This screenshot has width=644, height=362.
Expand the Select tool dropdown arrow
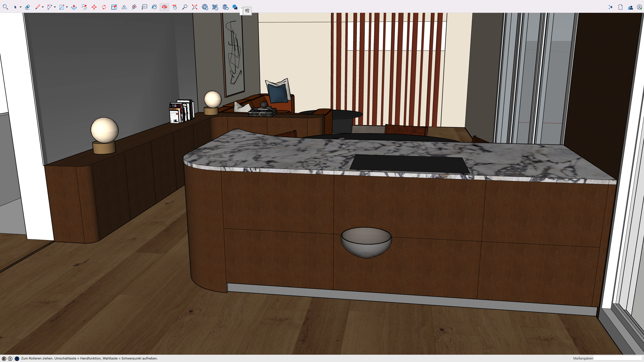[21, 7]
